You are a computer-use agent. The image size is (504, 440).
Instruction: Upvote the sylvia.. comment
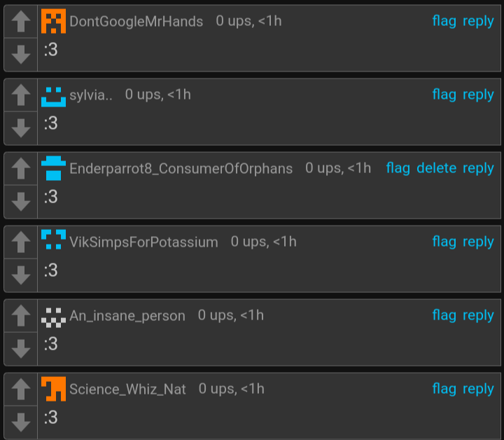tap(21, 95)
